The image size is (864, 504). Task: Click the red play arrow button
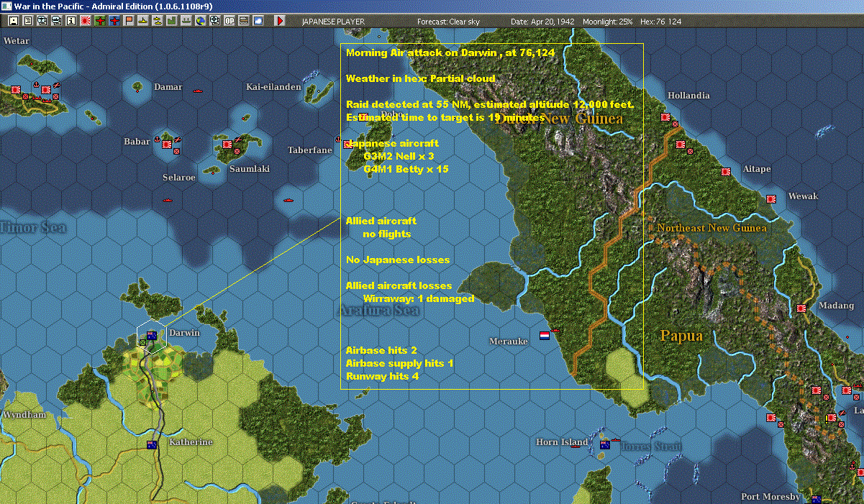click(x=280, y=21)
